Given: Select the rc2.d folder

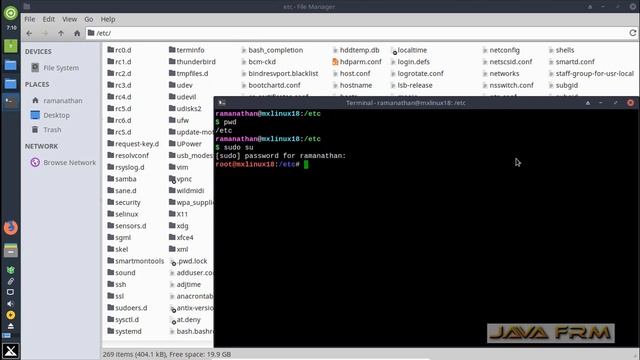Looking at the screenshot, I should click(x=119, y=73).
